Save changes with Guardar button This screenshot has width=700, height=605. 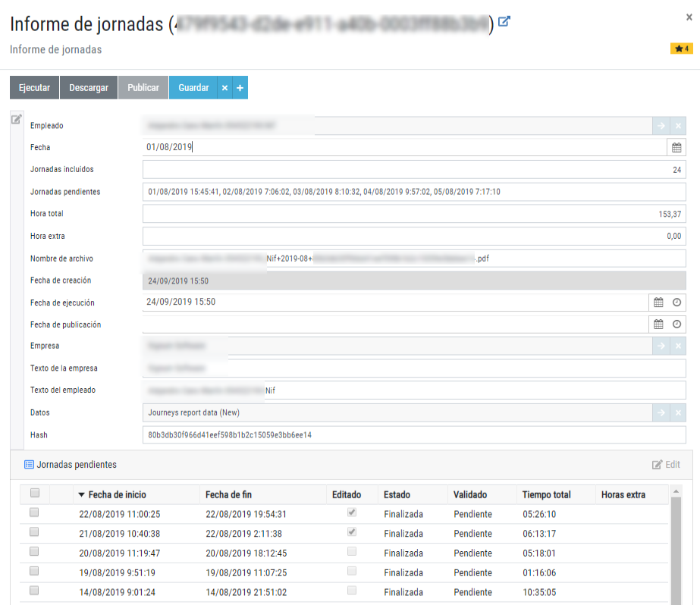193,87
